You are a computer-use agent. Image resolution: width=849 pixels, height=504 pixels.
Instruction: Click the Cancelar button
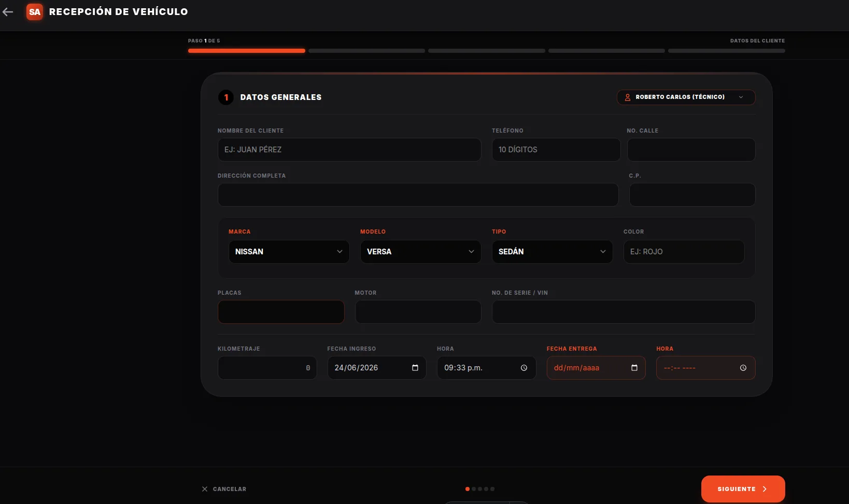click(x=224, y=489)
